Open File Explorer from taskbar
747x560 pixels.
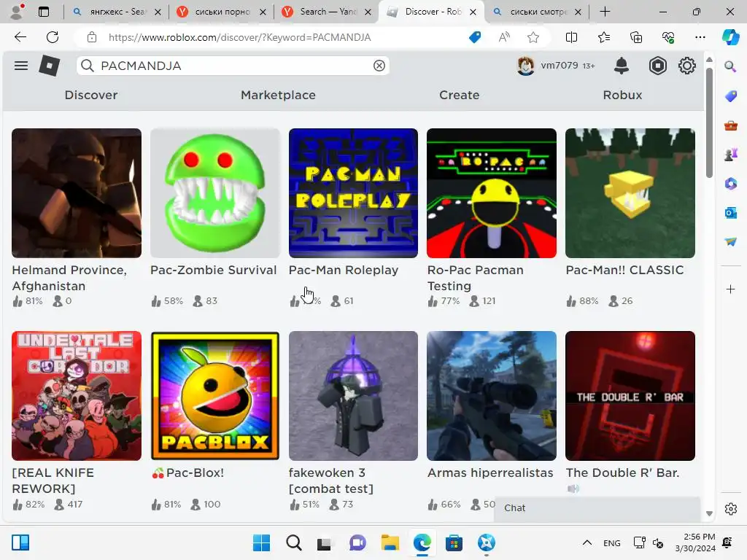pyautogui.click(x=390, y=542)
